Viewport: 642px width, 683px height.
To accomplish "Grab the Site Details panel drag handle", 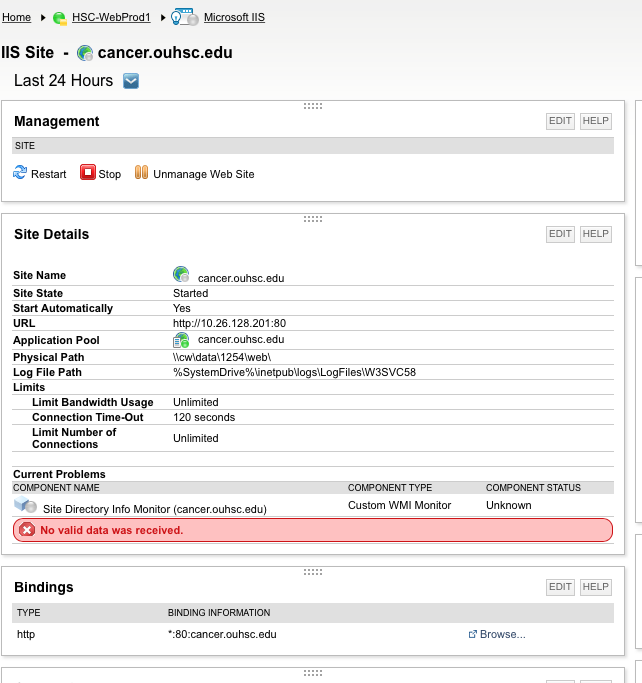I will [313, 219].
